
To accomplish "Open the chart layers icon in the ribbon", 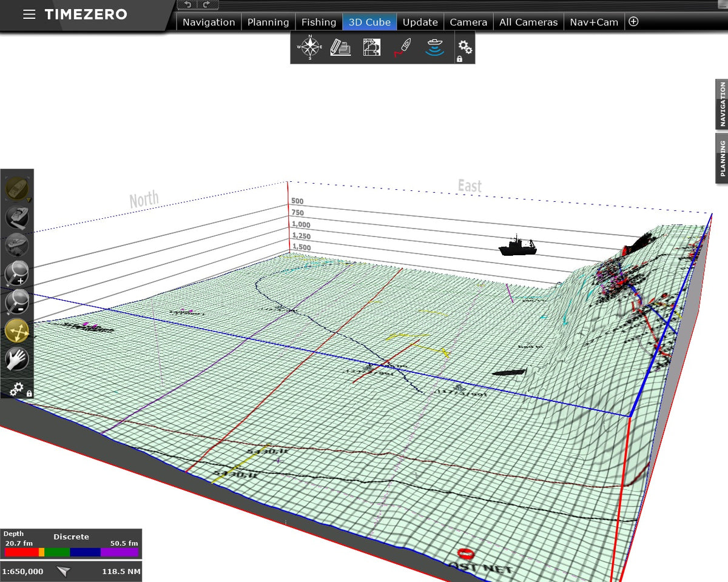I will [371, 47].
